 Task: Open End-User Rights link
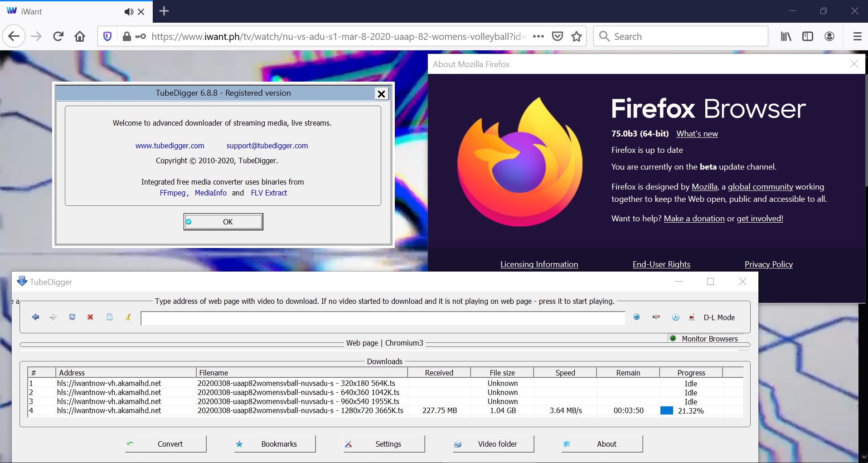[x=662, y=264]
